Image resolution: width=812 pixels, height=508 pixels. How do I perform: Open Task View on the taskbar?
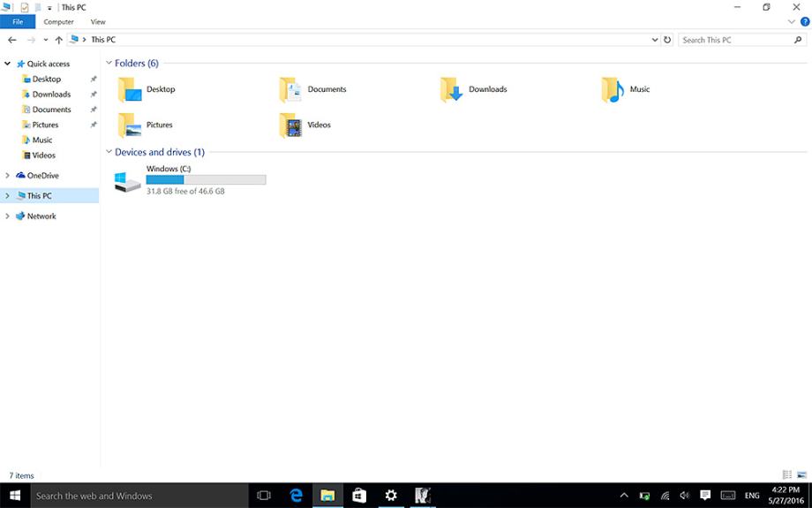(264, 496)
